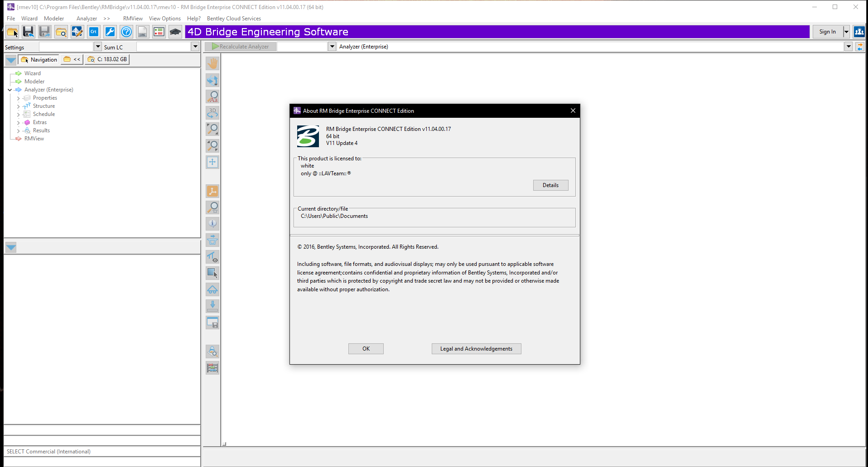Open the Settings dropdown arrow

(98, 47)
